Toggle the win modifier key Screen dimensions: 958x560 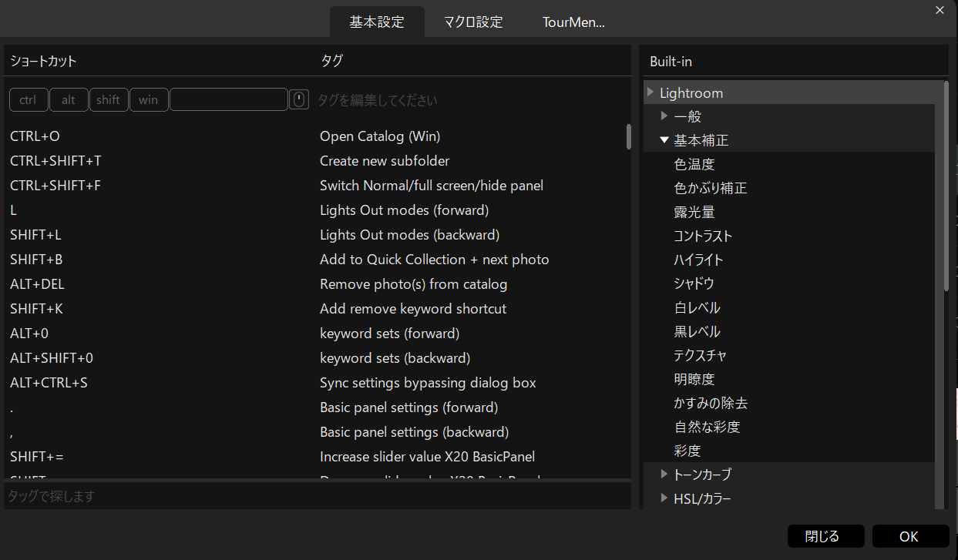pos(149,99)
